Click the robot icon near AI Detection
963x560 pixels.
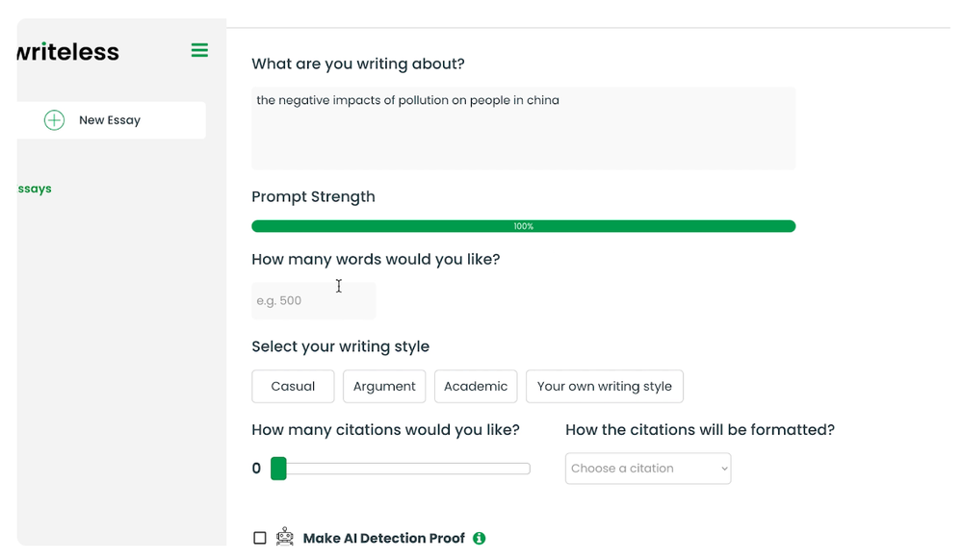click(284, 537)
